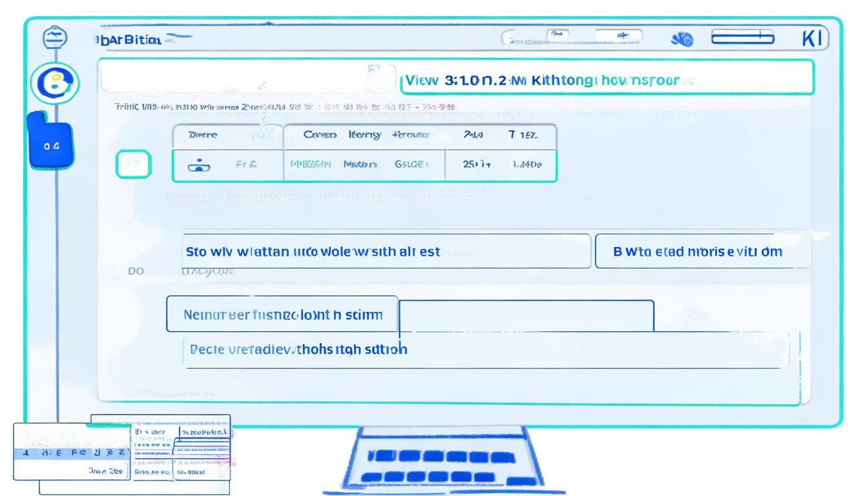Click the plus icon in the top toolbar
The image size is (868, 496).
pos(622,36)
